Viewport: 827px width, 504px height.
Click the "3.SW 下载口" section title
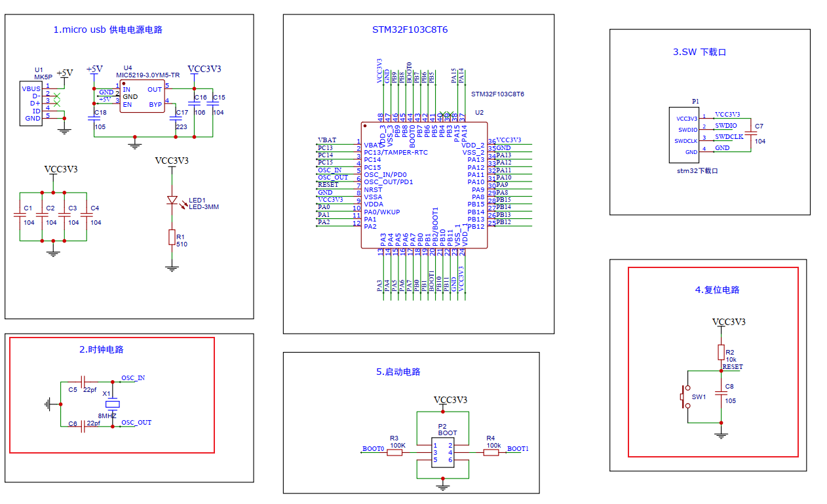pos(699,52)
